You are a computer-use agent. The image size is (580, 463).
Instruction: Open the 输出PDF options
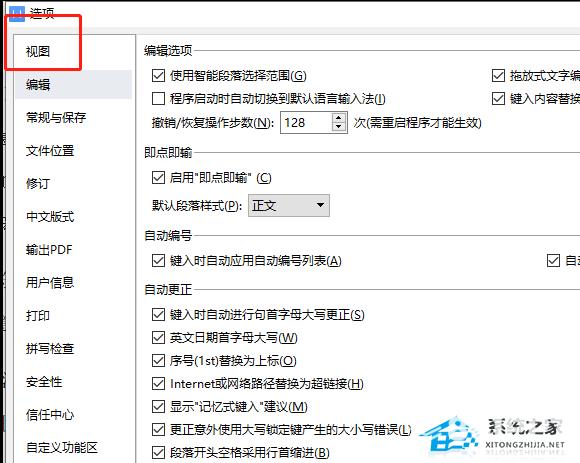[49, 250]
